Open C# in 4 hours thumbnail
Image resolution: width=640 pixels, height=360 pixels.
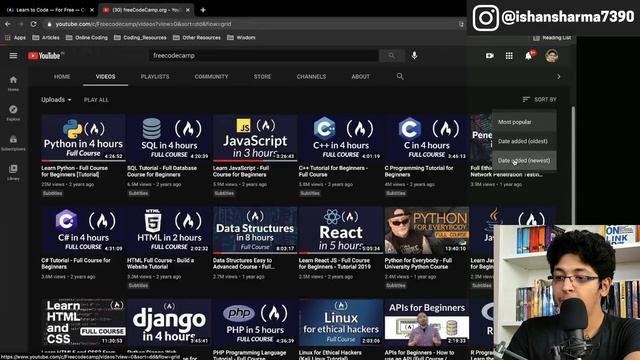[x=83, y=230]
